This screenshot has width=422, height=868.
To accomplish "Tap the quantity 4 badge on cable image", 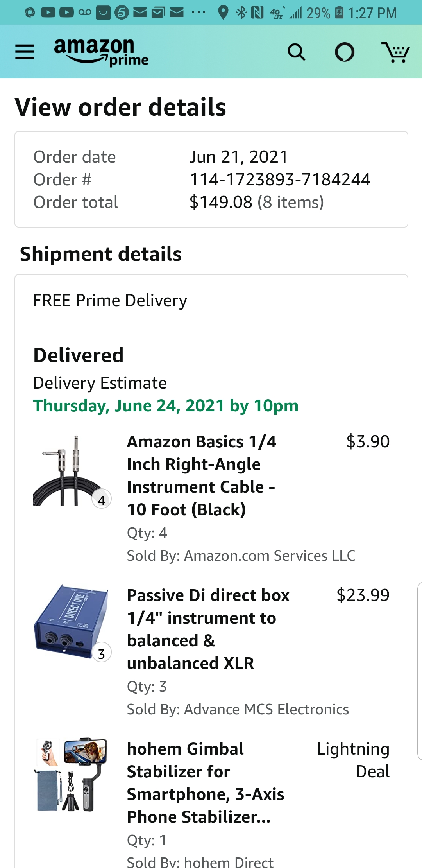I will 102,500.
